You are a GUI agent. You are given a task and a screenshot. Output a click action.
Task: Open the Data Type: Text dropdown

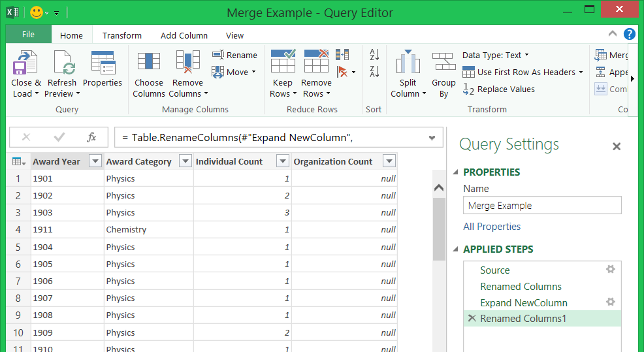(496, 56)
